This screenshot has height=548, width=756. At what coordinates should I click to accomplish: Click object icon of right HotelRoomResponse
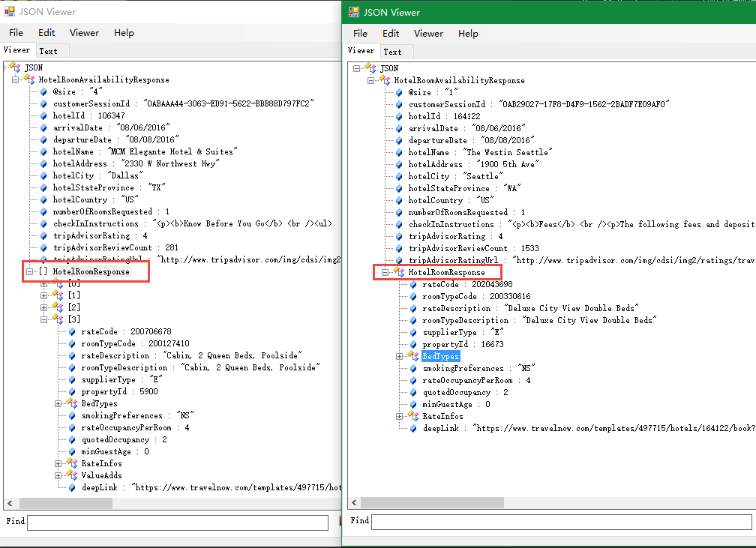click(x=399, y=272)
